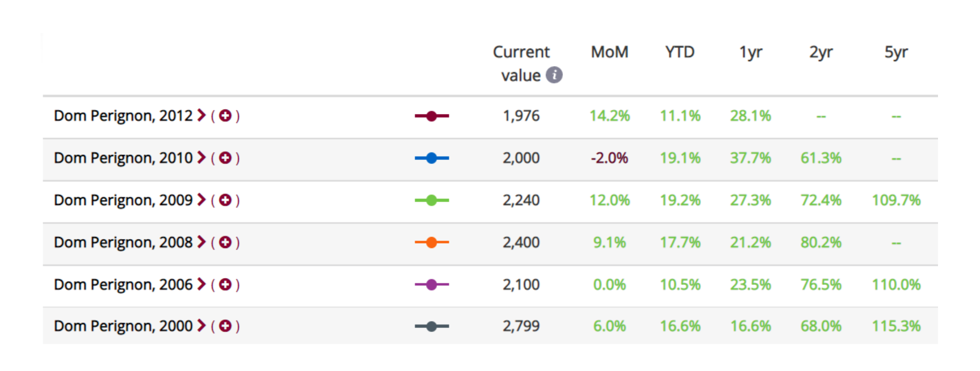Sort by the YTD column header

click(x=680, y=52)
